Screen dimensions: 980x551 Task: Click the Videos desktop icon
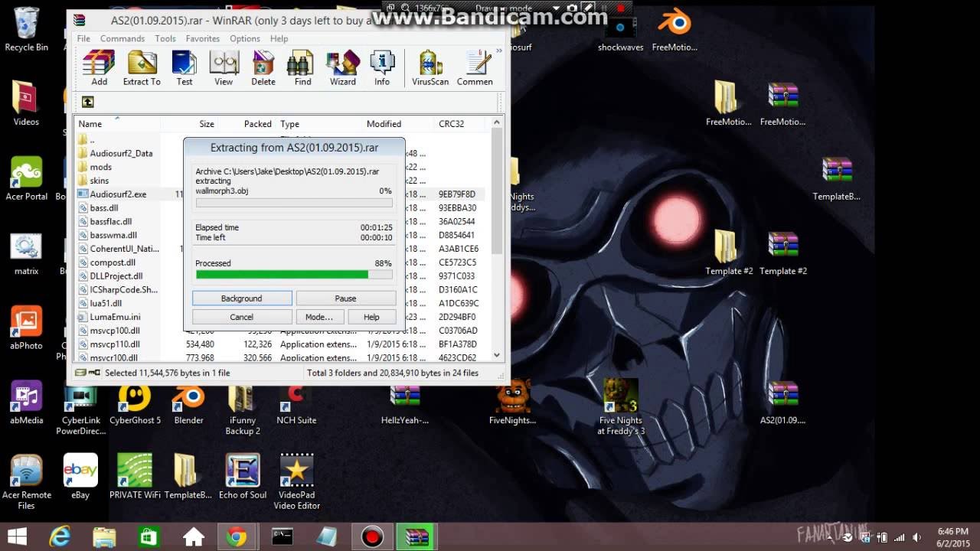[x=26, y=103]
